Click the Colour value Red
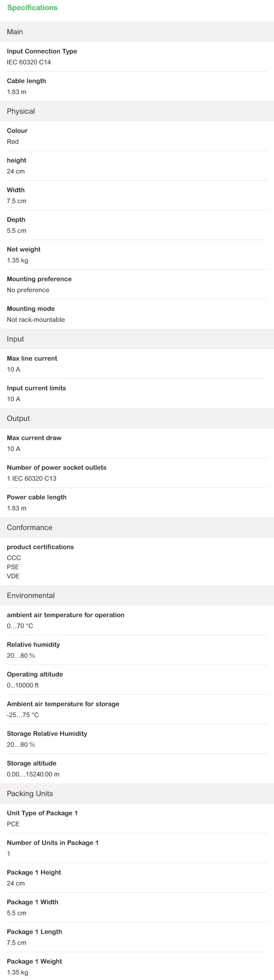Image resolution: width=274 pixels, height=980 pixels. [x=13, y=142]
